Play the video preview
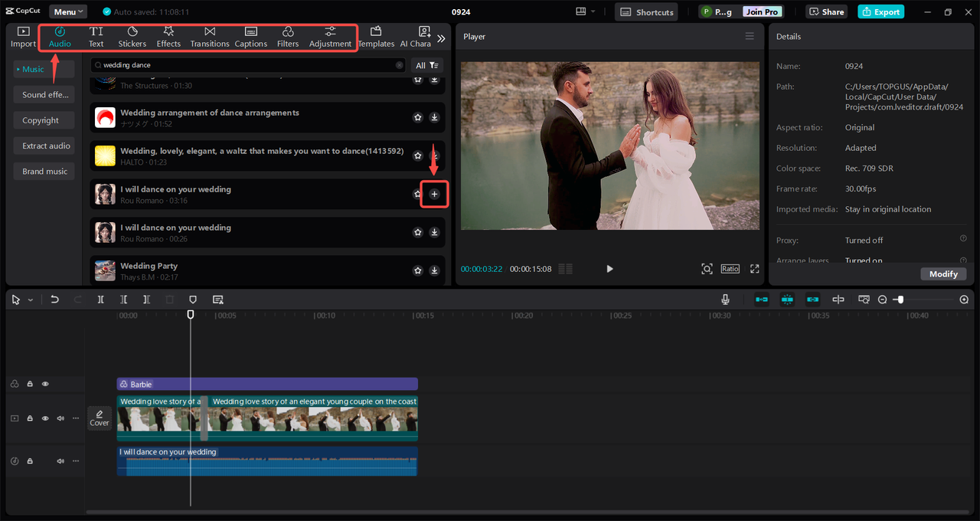The height and width of the screenshot is (521, 980). tap(609, 269)
